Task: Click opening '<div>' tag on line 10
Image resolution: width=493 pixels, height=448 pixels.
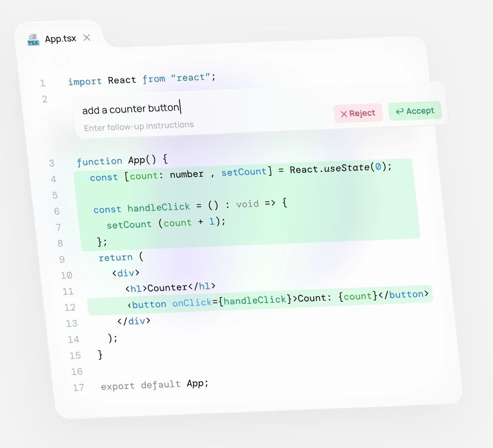Action: point(126,273)
